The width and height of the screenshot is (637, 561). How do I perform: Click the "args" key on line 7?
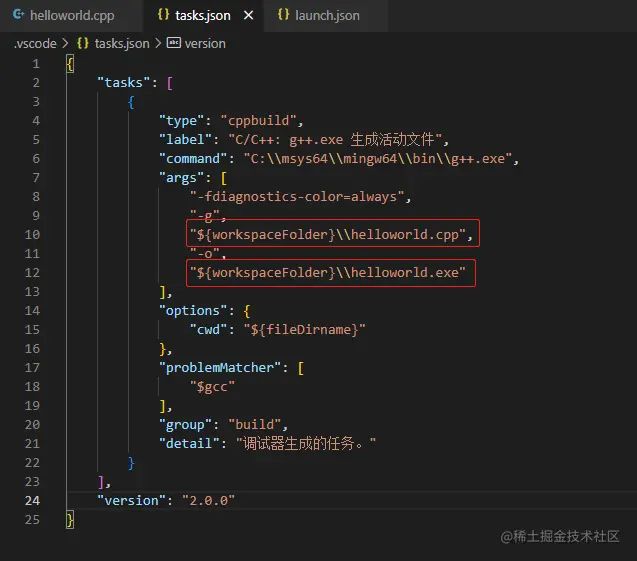181,178
